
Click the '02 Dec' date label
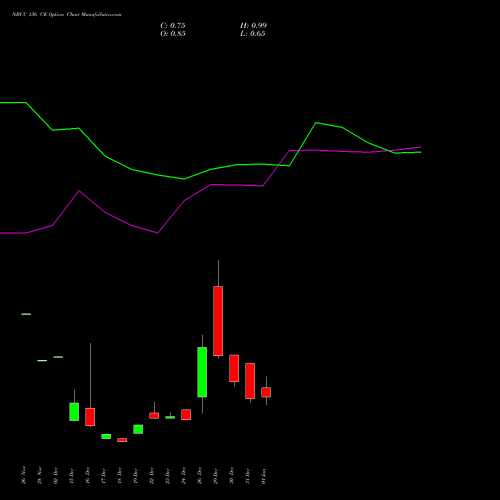click(x=56, y=475)
